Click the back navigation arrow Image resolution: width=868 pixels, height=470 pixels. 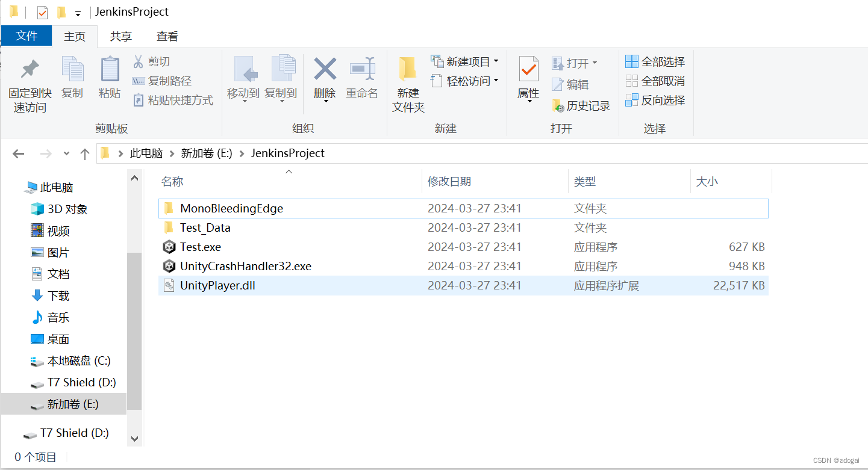(x=18, y=153)
